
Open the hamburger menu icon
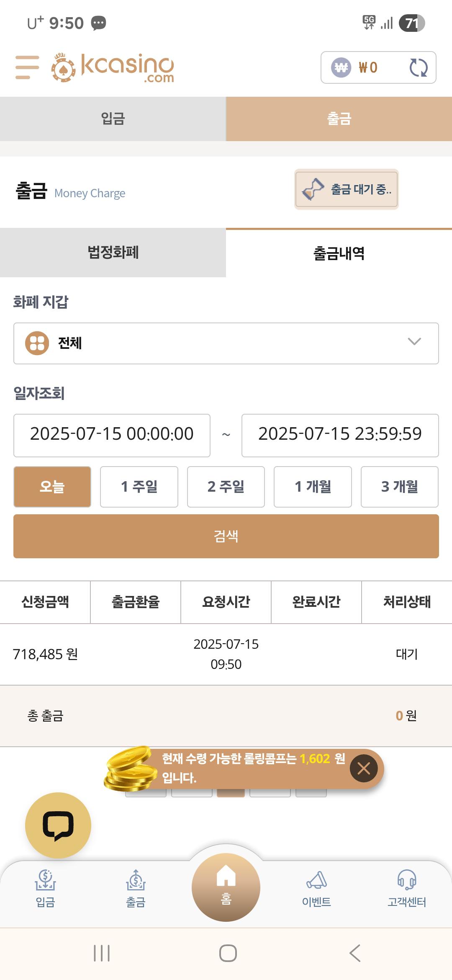(x=27, y=67)
